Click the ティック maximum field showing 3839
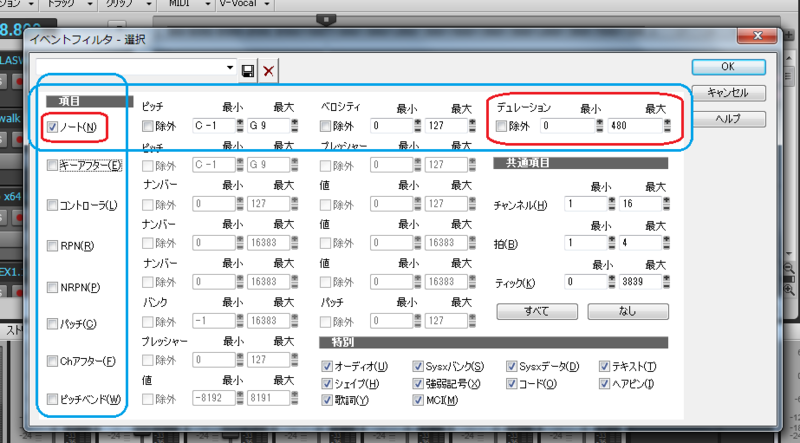 click(640, 281)
